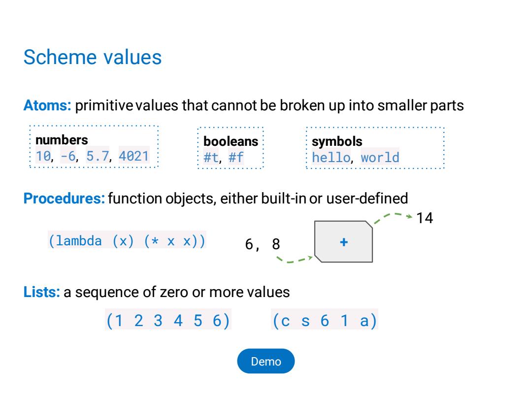
Task: Click the output value 14
Action: pyautogui.click(x=425, y=218)
